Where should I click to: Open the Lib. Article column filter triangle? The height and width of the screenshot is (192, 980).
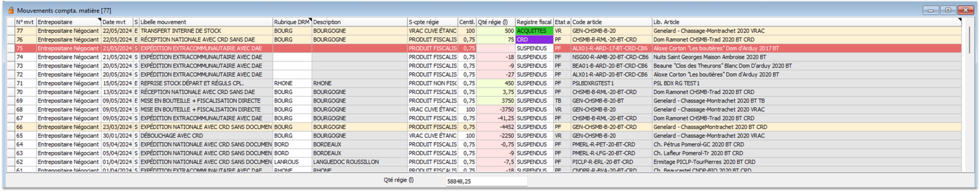[x=959, y=20]
